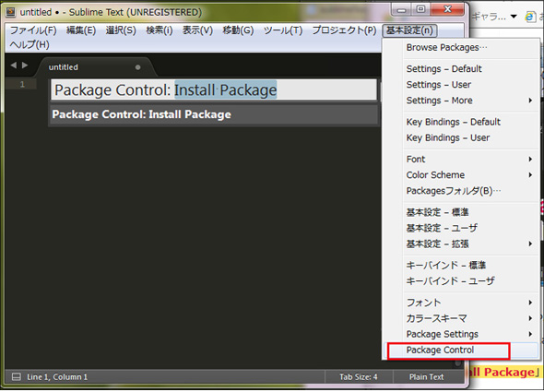Go to next tab with right arrow
Viewport: 544px width, 392px height.
click(x=25, y=65)
